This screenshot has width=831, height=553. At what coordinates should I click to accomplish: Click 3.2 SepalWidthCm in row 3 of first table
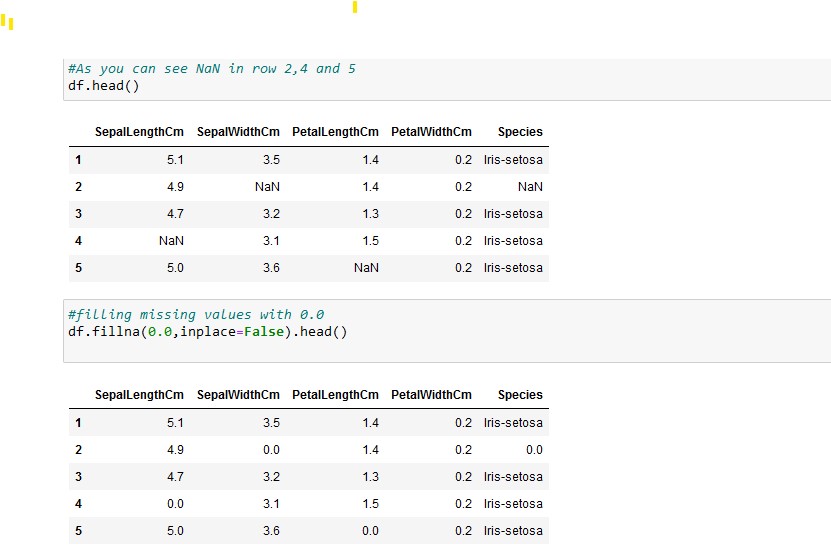coord(271,214)
